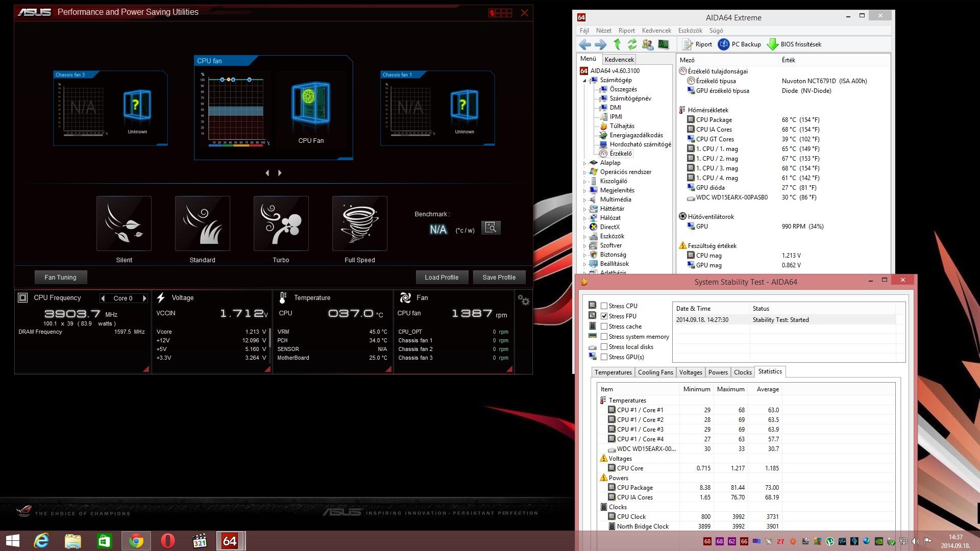Click the Benchmark magnifier icon
980x551 pixels.
(491, 228)
